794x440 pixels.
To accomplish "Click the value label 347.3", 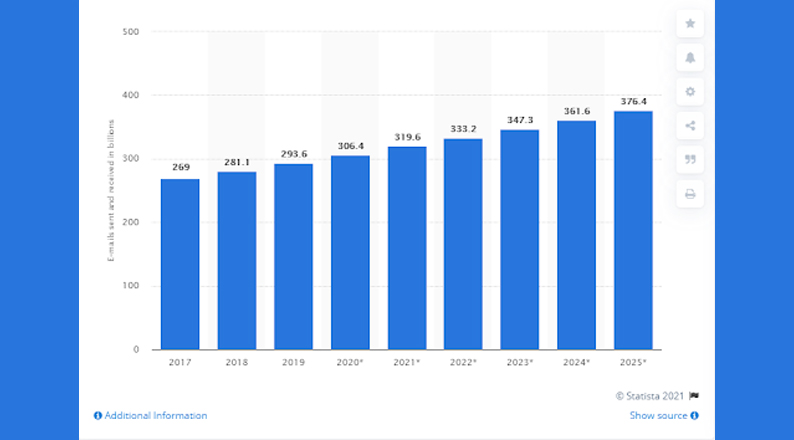I will (520, 120).
